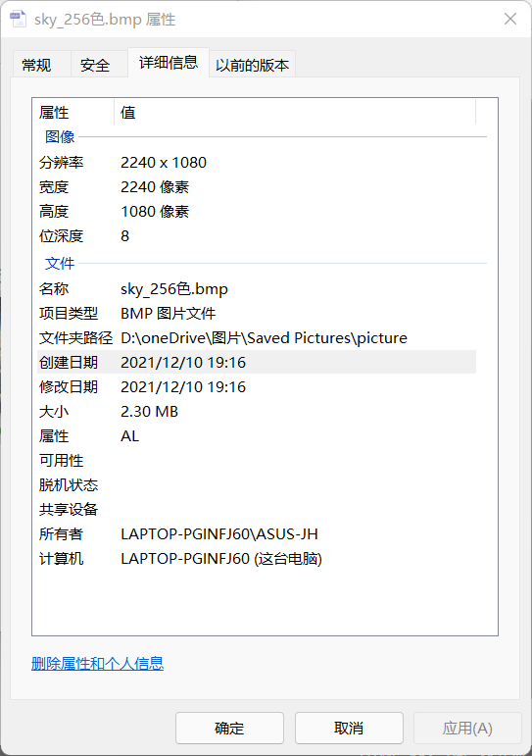The image size is (532, 756).
Task: Click the 应用(A) button
Action: coord(467,728)
